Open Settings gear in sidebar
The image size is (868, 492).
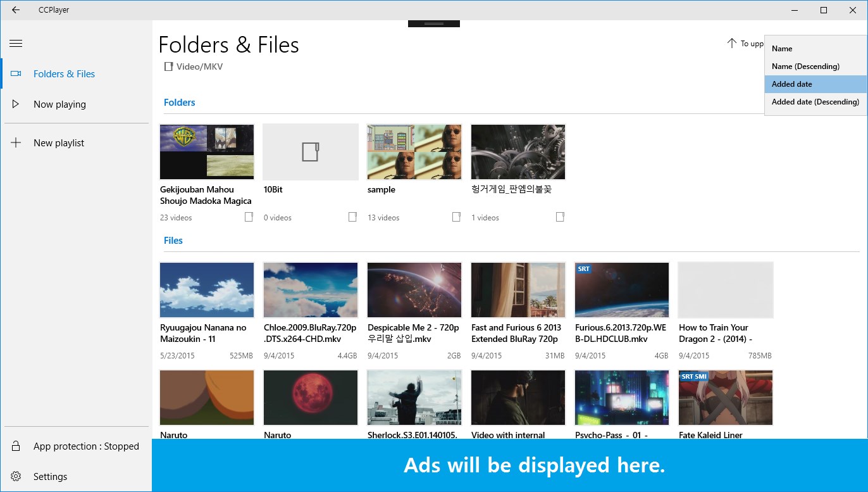tap(16, 477)
